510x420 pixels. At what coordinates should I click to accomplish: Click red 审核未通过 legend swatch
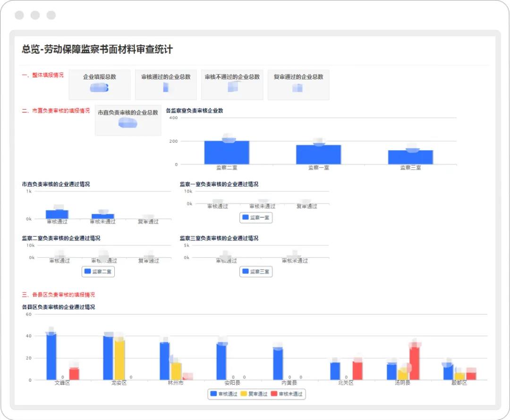pyautogui.click(x=275, y=394)
